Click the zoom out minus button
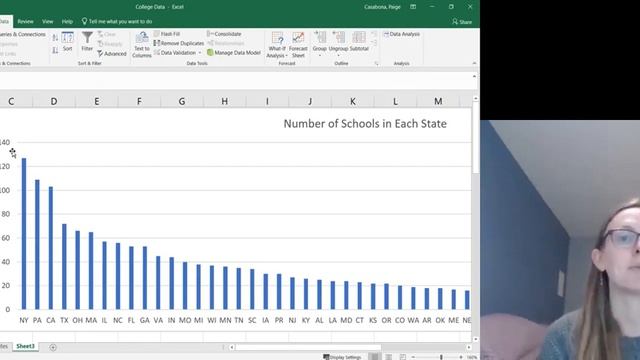Image resolution: width=640 pixels, height=360 pixels. (x=413, y=357)
